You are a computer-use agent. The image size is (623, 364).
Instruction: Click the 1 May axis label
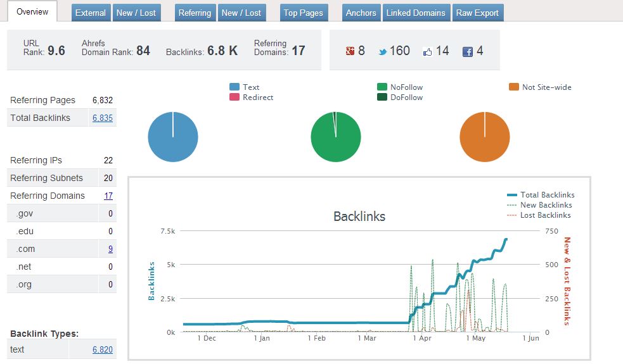coord(476,338)
